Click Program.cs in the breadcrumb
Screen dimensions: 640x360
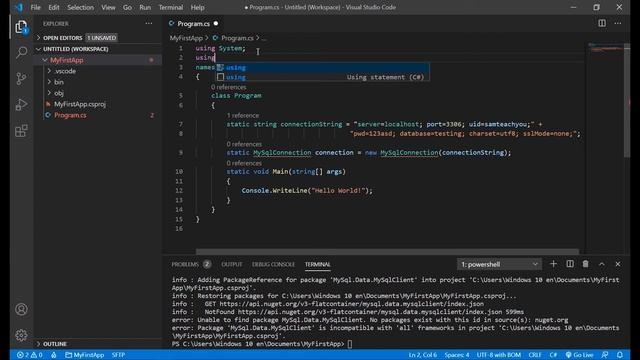[x=237, y=38]
